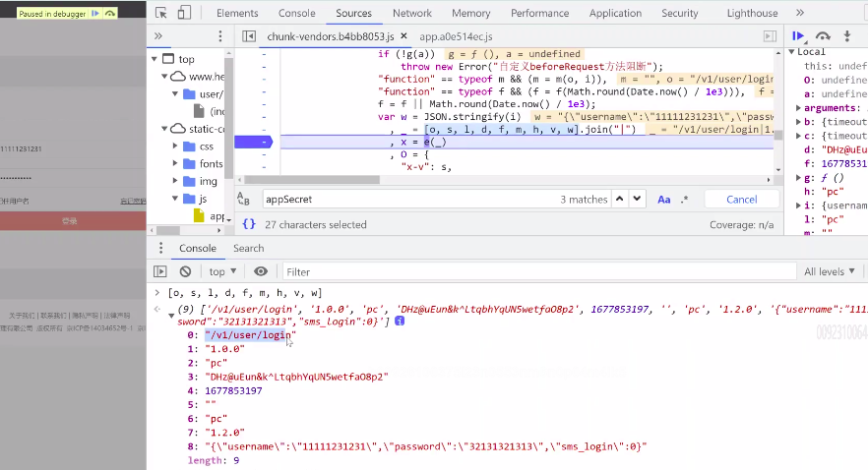Expand the g: ƒ () scope entry
The width and height of the screenshot is (868, 470).
point(798,178)
